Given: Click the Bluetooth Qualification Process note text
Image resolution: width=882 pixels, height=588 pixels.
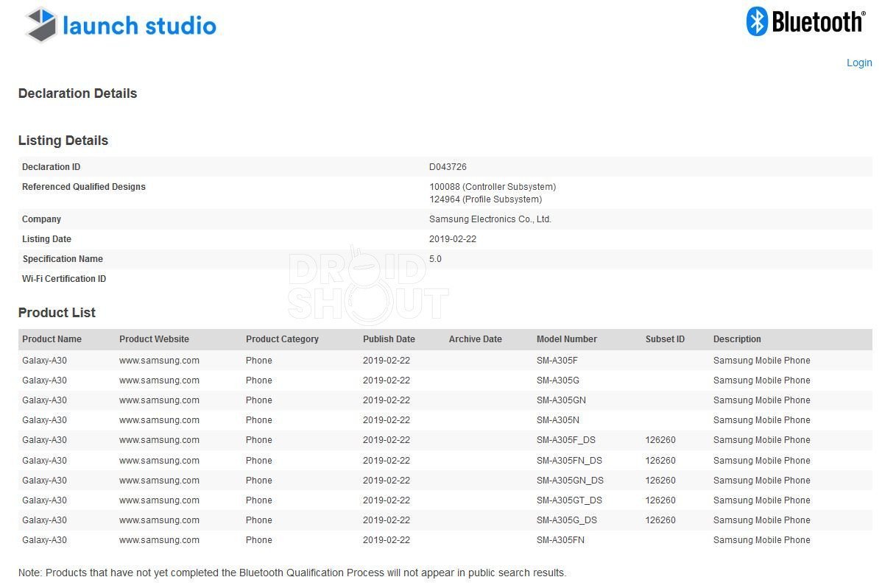Looking at the screenshot, I should point(292,573).
